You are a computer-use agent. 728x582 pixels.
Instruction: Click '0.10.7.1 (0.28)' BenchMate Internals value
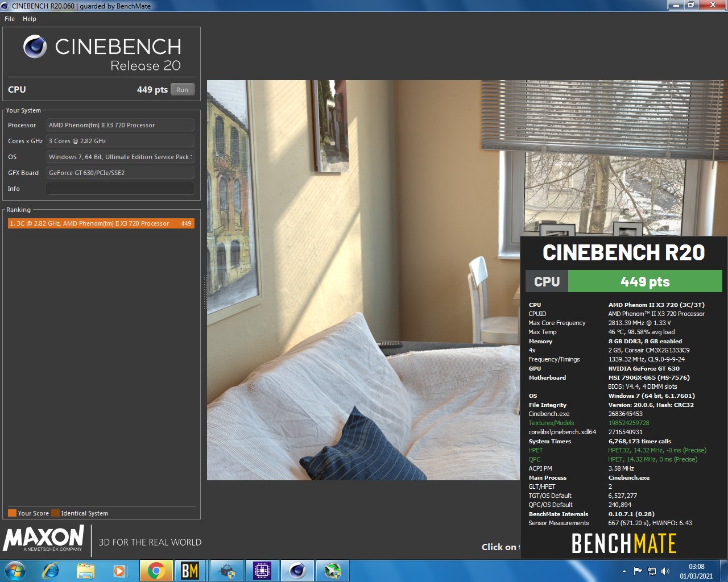tap(631, 514)
